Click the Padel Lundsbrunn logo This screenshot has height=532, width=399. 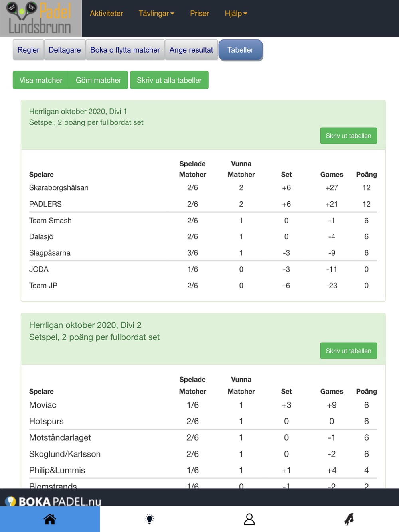tap(41, 19)
